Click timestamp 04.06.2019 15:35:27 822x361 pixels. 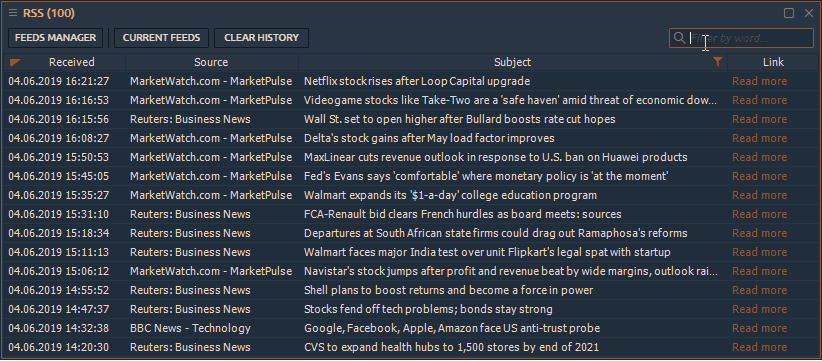tap(59, 195)
